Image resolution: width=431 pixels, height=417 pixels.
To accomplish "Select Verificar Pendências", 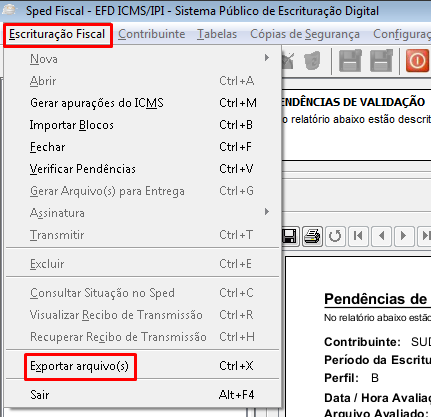I will coord(143,169).
